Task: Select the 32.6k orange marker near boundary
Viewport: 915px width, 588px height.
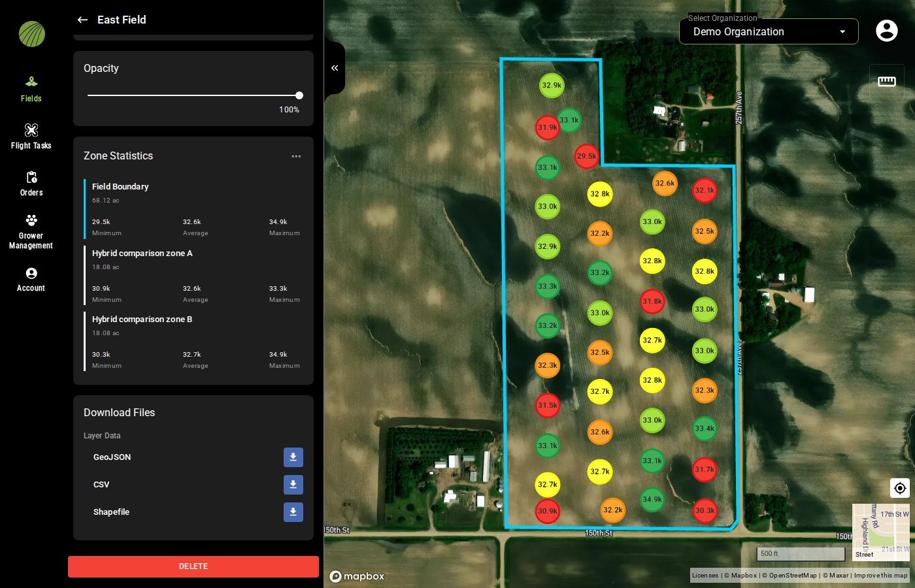Action: pos(665,184)
